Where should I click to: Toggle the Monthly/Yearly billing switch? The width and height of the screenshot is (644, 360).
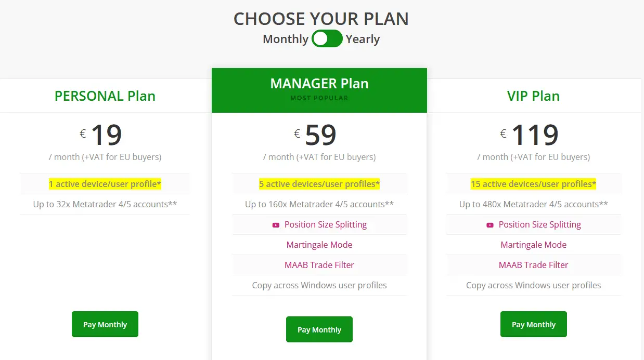(x=327, y=39)
